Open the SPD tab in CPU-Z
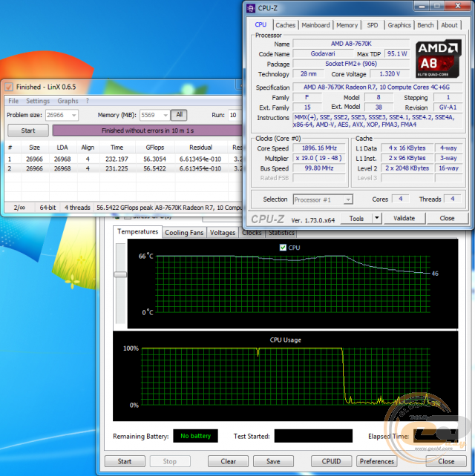This screenshot has width=475, height=476. tap(373, 25)
